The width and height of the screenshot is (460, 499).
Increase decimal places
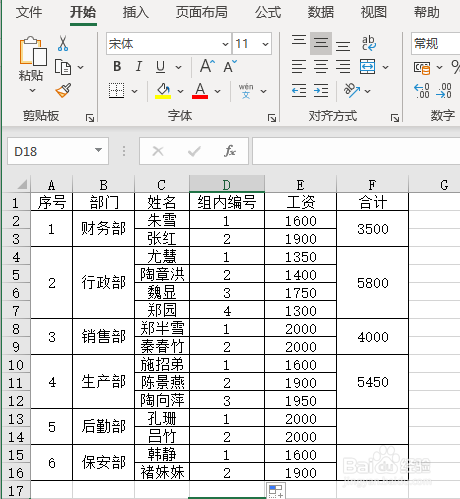[x=422, y=91]
